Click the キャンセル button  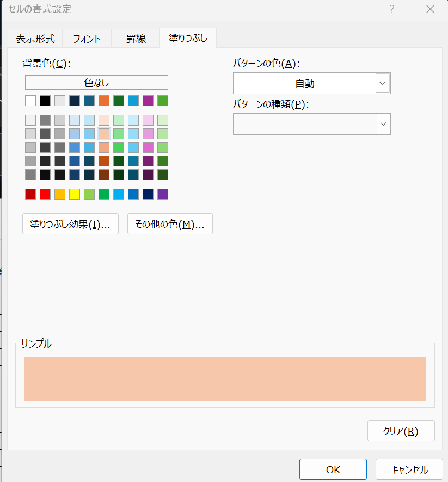(409, 469)
